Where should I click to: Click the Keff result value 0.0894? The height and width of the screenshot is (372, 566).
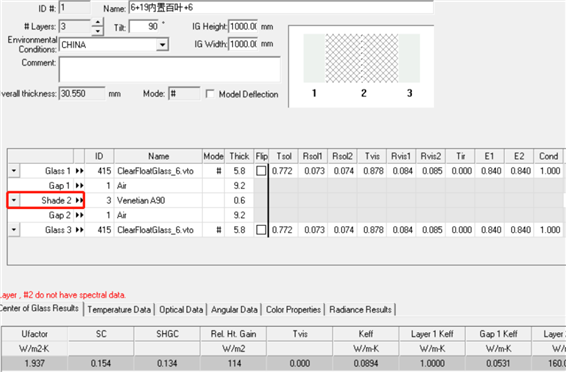pyautogui.click(x=366, y=363)
